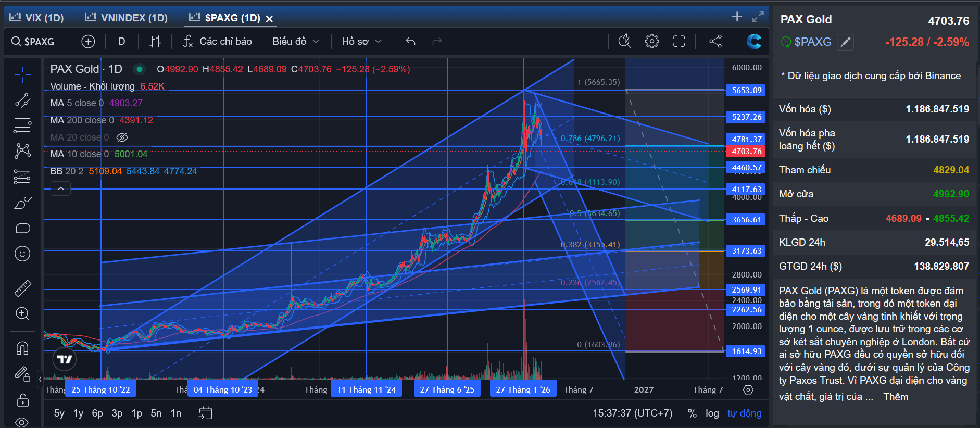Open the Các chỉ báo indicators dialog
The height and width of the screenshot is (428, 980).
click(218, 42)
